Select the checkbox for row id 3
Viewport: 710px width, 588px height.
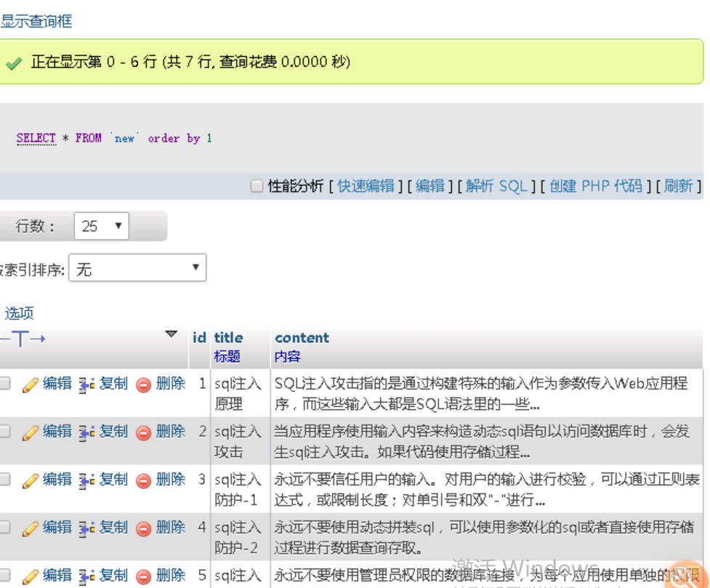click(x=4, y=479)
